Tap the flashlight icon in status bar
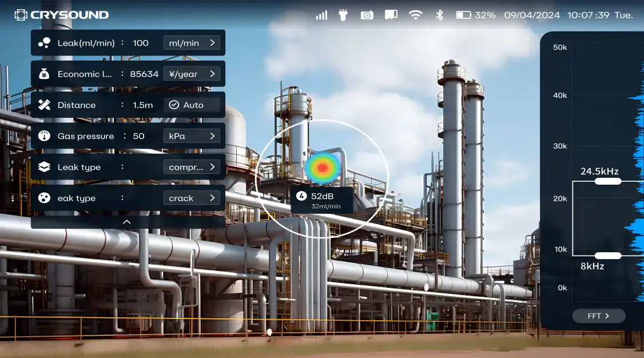The height and width of the screenshot is (358, 644). (x=343, y=15)
